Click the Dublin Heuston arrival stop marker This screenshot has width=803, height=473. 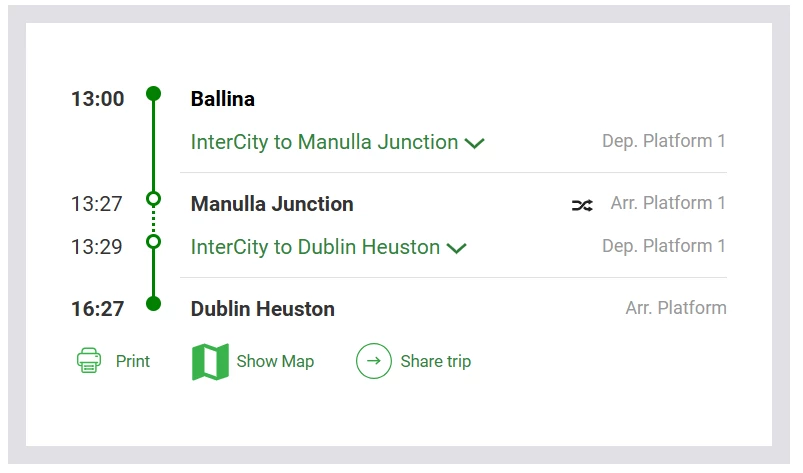pos(153,303)
